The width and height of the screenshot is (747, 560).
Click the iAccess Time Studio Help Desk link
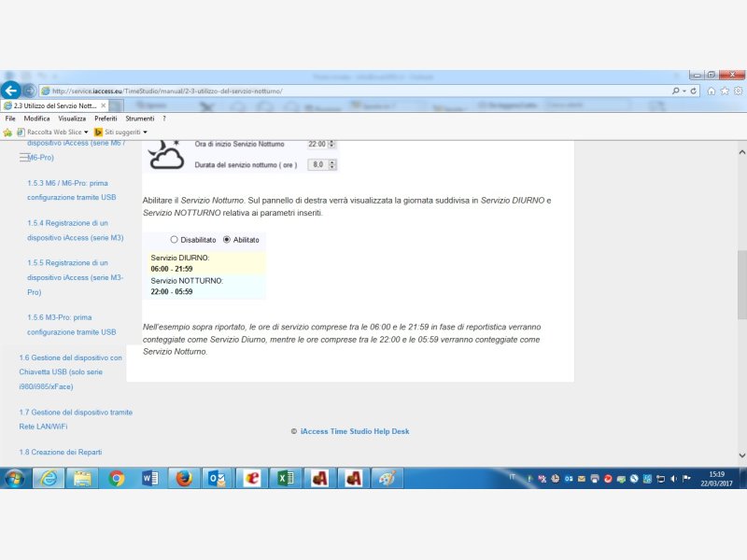point(355,431)
